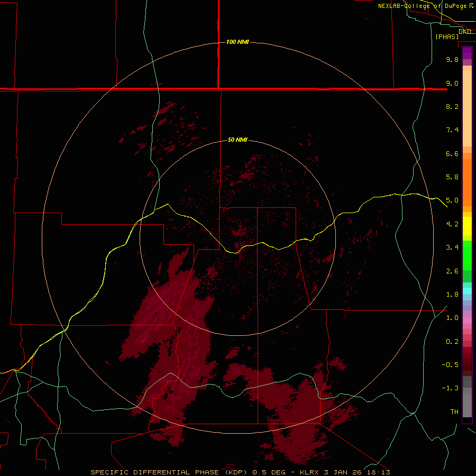Pick the bright green segment of color bar
Image resolution: width=476 pixels, height=476 pixels.
467,255
